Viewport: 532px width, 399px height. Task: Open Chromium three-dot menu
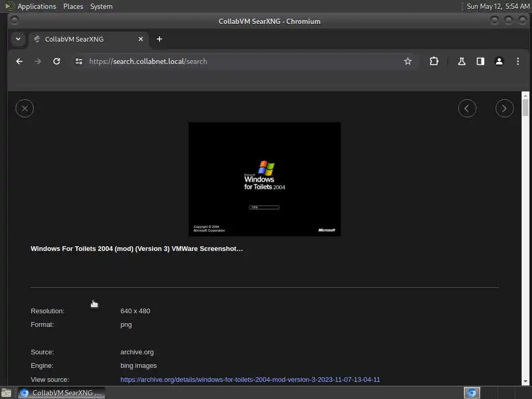[518, 61]
